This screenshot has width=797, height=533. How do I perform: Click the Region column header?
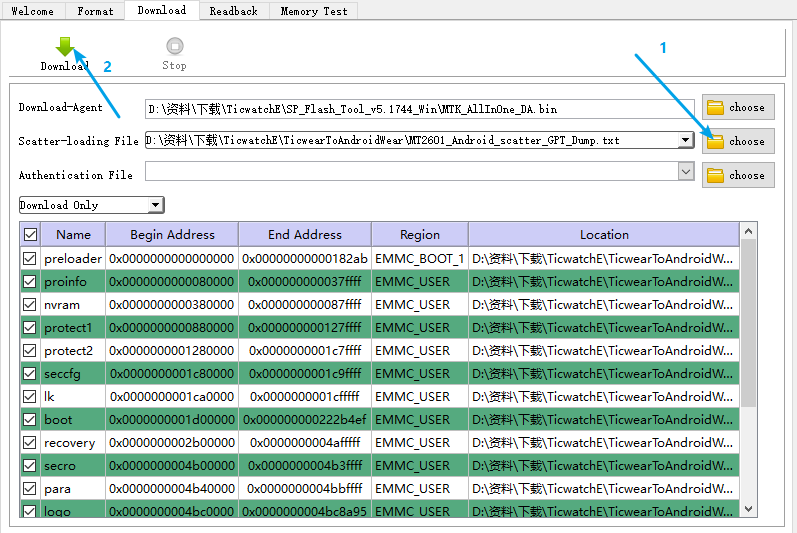[x=420, y=234]
